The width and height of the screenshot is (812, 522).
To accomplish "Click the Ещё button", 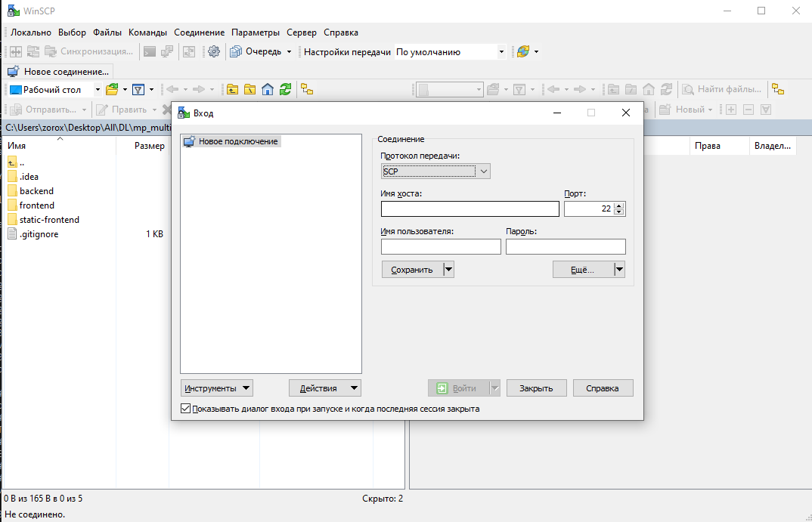I will [x=583, y=270].
